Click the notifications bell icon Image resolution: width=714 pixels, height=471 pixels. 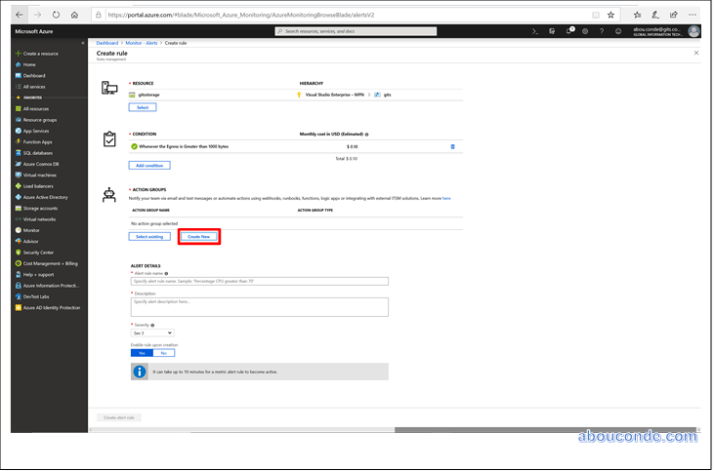pos(569,32)
